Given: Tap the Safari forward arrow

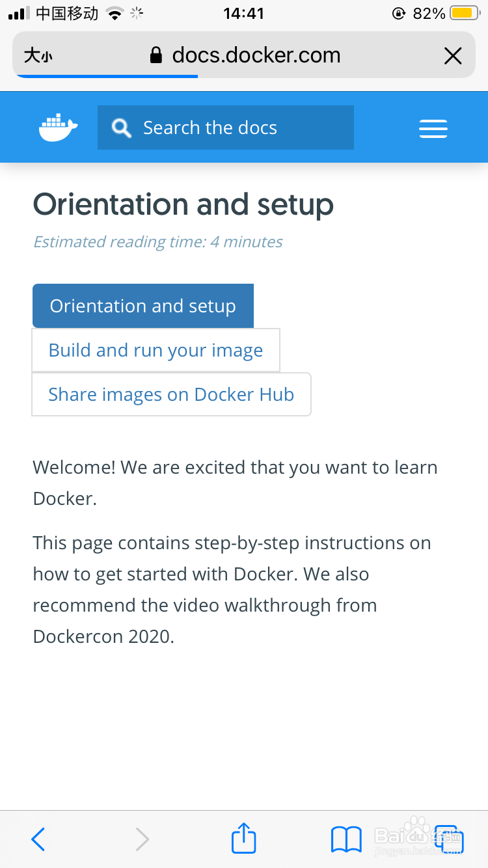Looking at the screenshot, I should pos(142,839).
